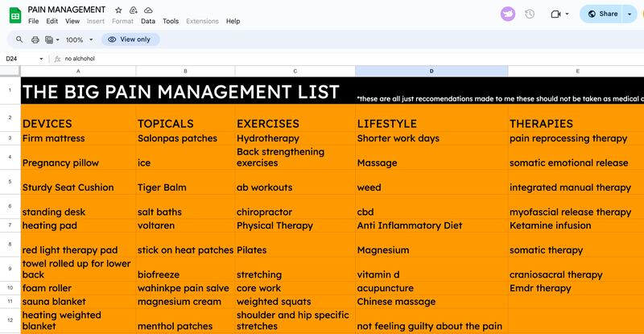Open version history clock icon
This screenshot has width=644, height=334.
point(530,14)
